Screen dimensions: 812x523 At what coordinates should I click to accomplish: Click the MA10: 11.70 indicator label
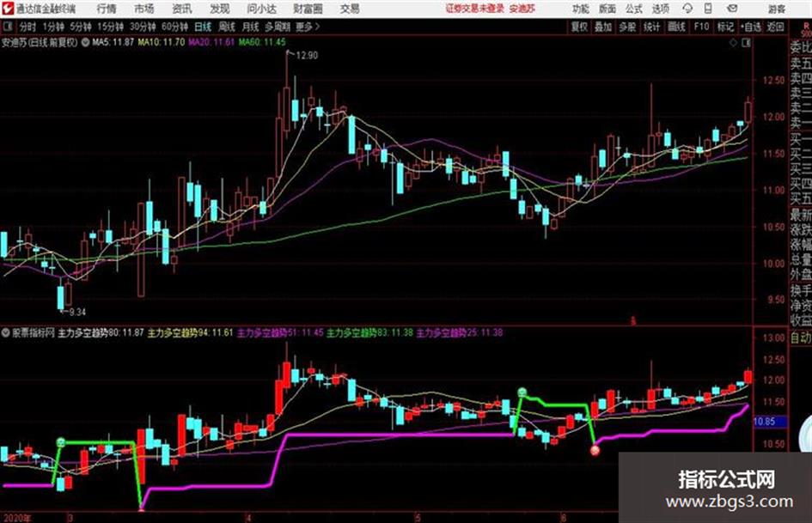[x=161, y=42]
